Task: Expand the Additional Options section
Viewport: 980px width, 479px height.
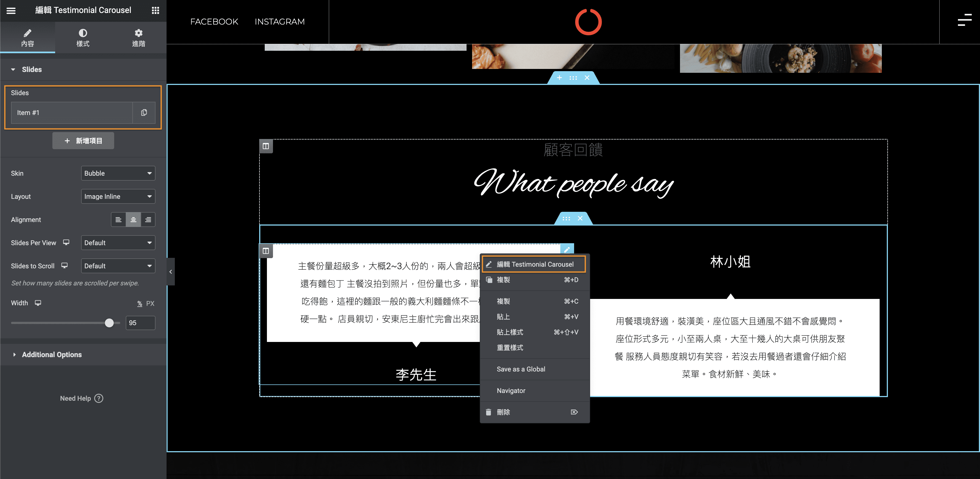Action: (52, 355)
